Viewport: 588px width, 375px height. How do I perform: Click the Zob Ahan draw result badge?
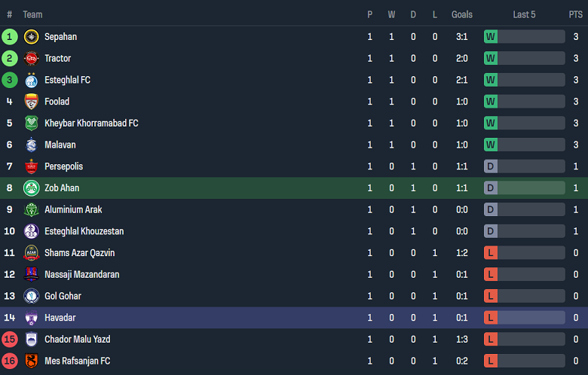[491, 188]
